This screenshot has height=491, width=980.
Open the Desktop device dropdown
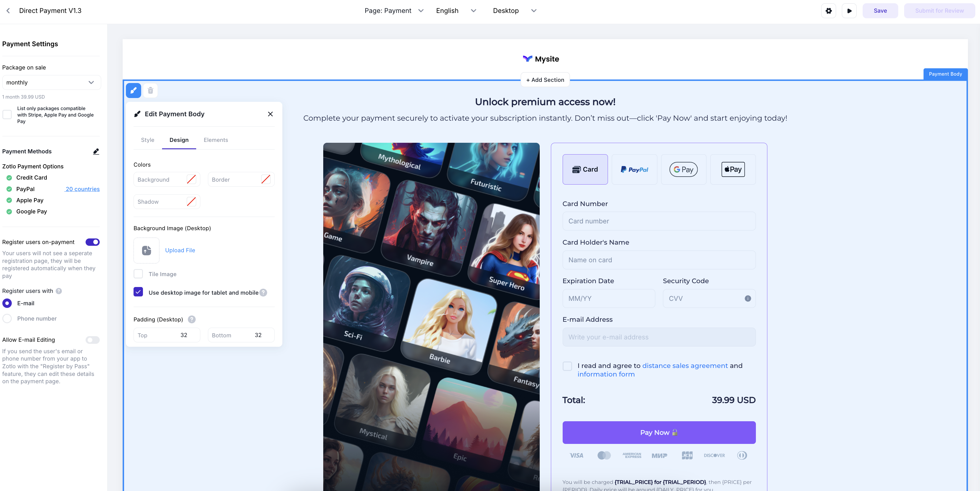(x=514, y=11)
